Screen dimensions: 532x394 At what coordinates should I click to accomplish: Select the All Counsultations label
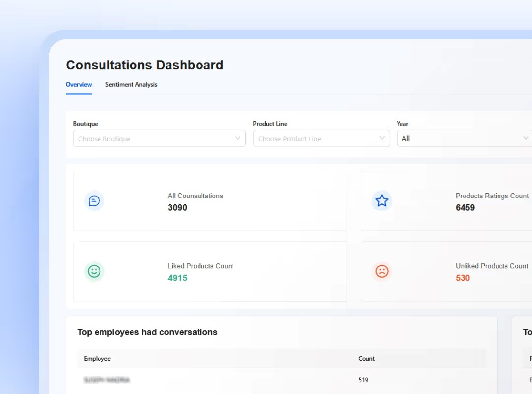pos(196,196)
